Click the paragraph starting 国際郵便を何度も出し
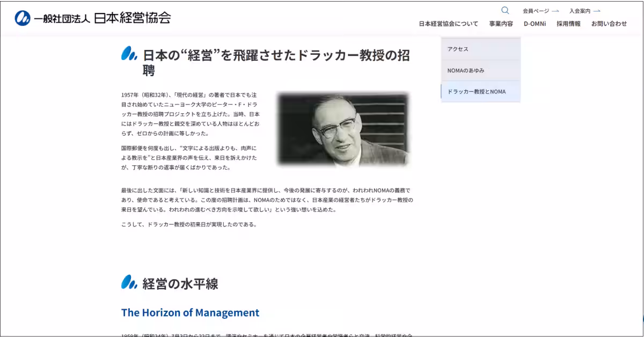Viewport: 644px width, 337px height. click(x=189, y=157)
